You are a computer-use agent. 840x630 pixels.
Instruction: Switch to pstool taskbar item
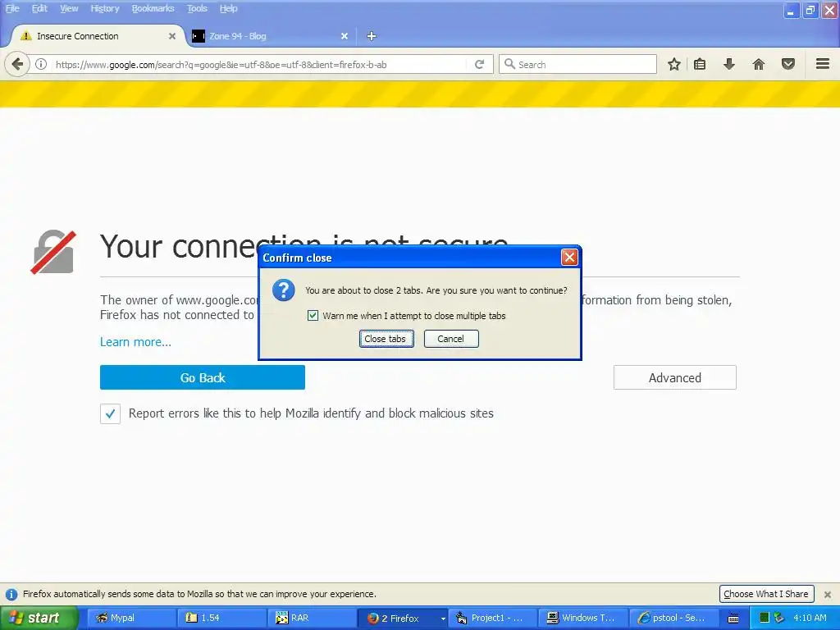[x=674, y=619]
